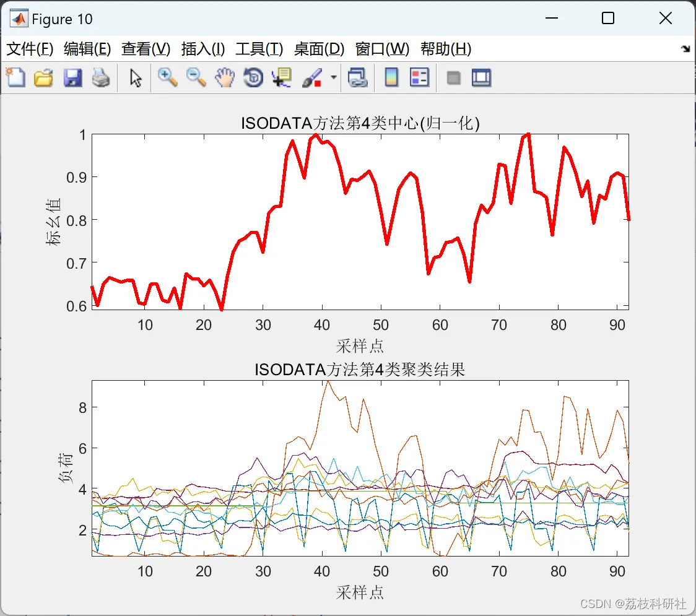
Task: Print the figure via printer icon
Action: pos(101,78)
